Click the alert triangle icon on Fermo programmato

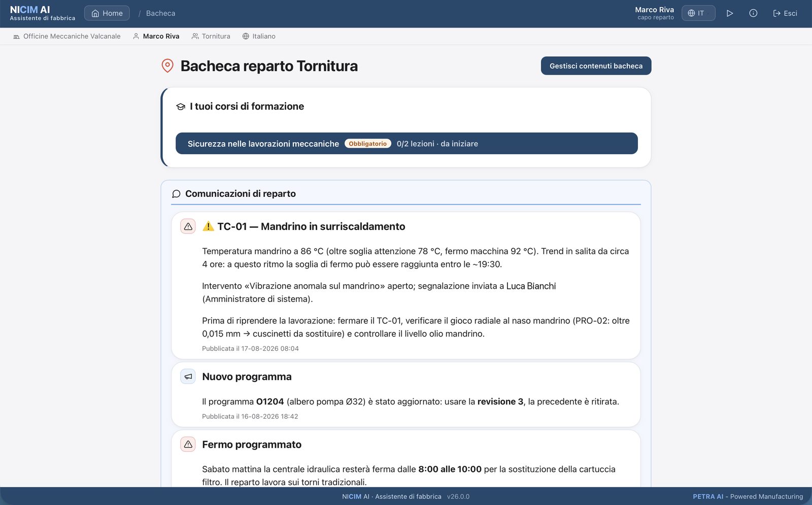pyautogui.click(x=188, y=445)
